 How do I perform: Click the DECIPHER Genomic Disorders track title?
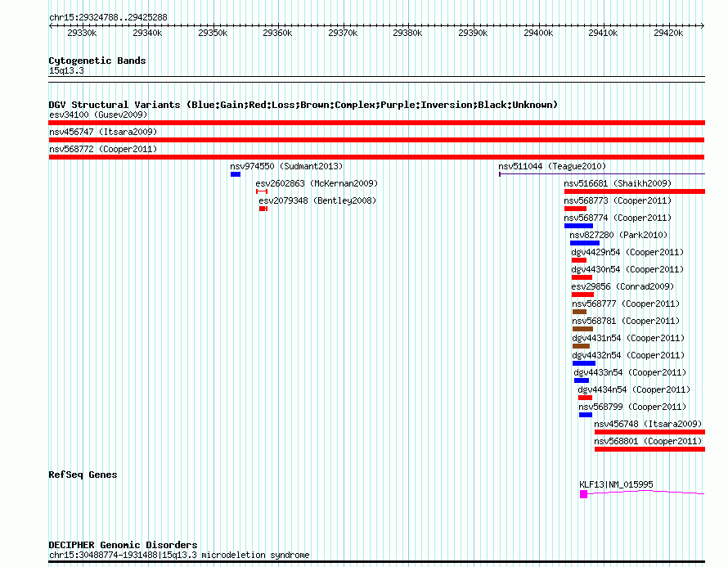[123, 545]
